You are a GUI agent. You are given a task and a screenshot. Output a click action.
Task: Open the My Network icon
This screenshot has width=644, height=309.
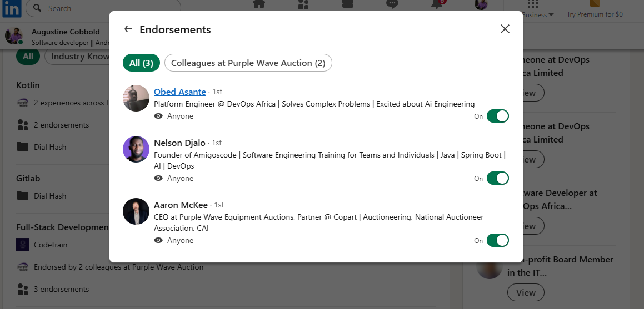pos(303,4)
